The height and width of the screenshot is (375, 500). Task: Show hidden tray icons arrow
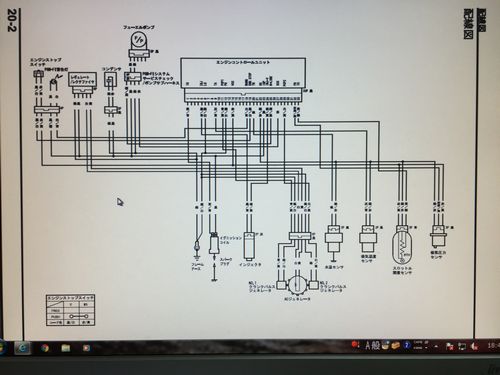point(436,347)
